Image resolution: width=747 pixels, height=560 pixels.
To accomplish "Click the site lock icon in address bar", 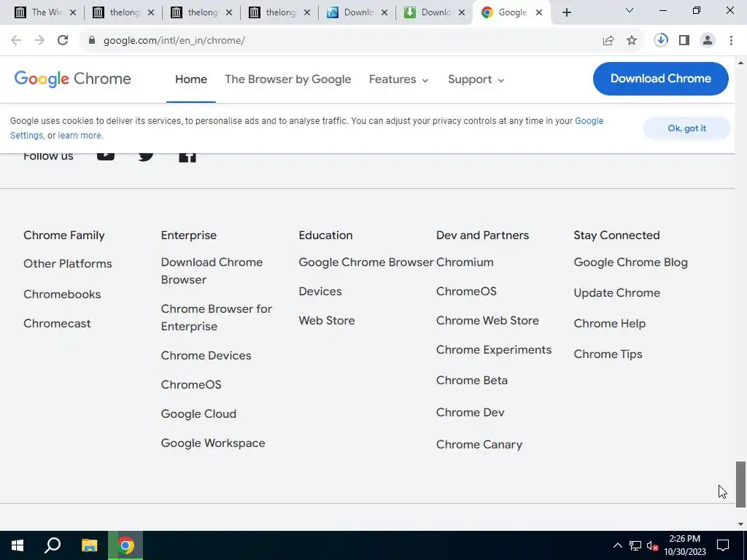I will point(92,41).
